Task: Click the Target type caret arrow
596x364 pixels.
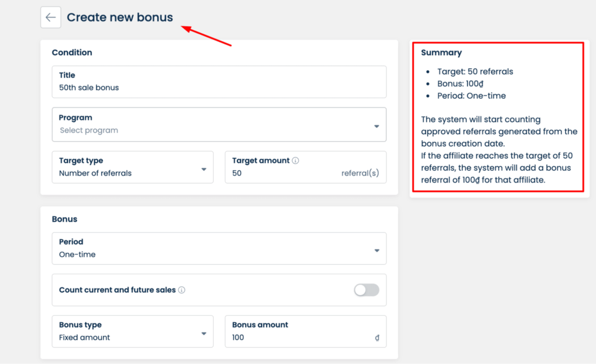Action: 204,169
